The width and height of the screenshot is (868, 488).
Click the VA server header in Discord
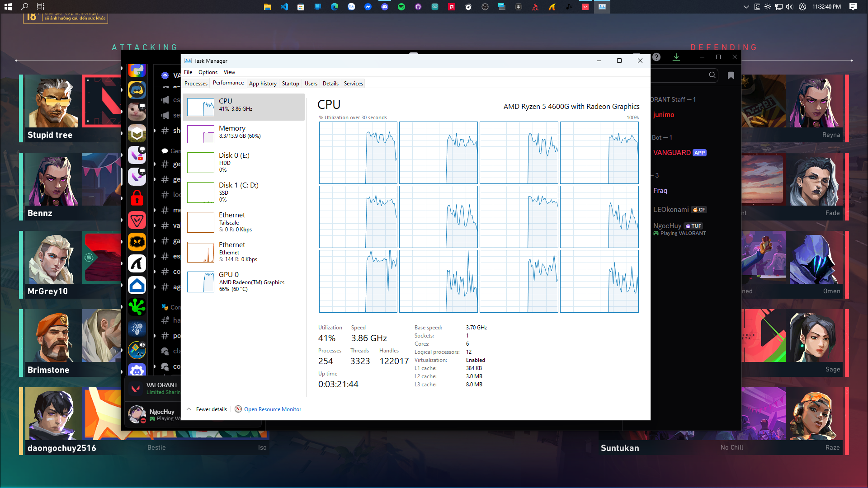click(171, 75)
